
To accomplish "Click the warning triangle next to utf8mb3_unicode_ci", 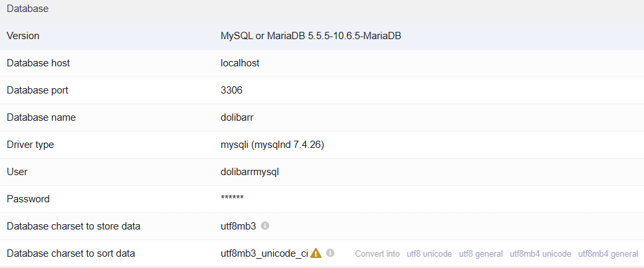I will pos(316,253).
